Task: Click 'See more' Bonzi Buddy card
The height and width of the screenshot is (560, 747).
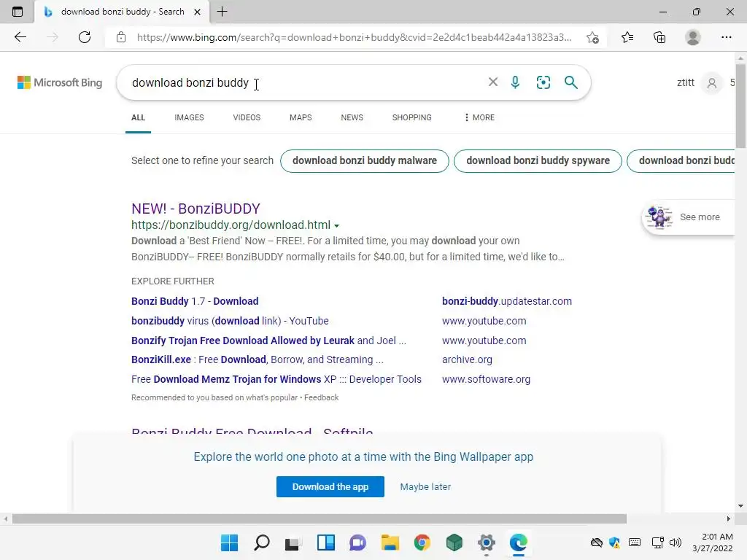Action: coord(688,217)
